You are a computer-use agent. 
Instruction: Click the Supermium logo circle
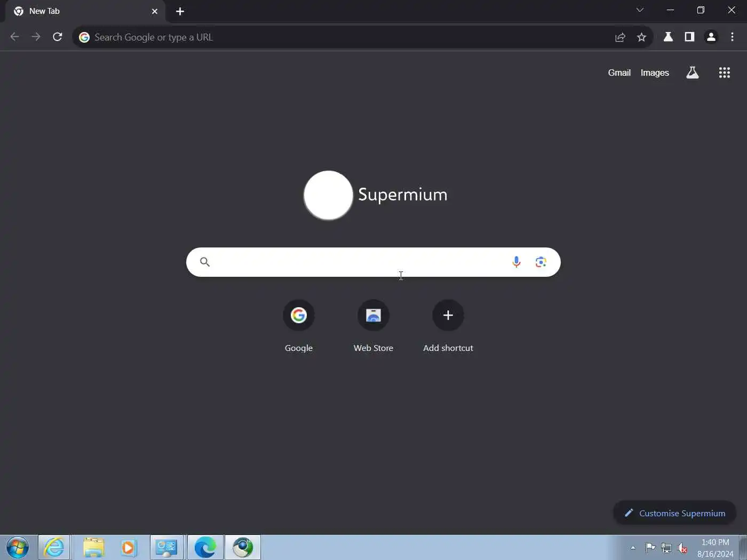[328, 195]
